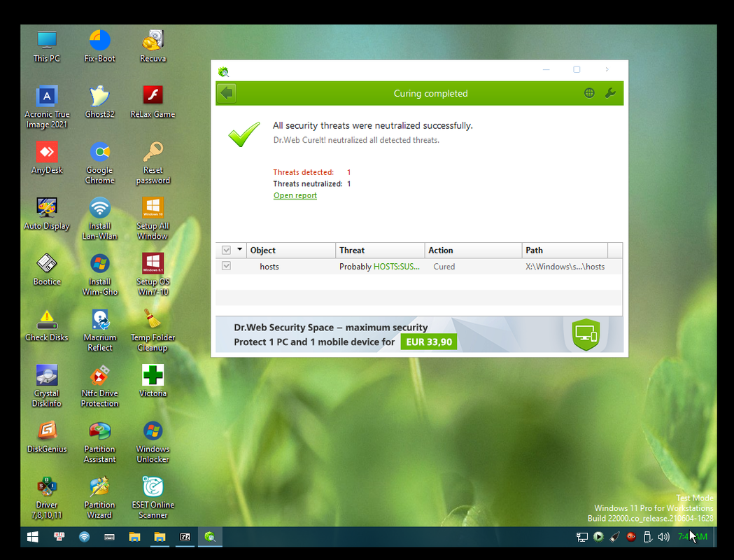Click the USB eject tray icon
Image resolution: width=734 pixels, height=560 pixels.
click(x=647, y=537)
